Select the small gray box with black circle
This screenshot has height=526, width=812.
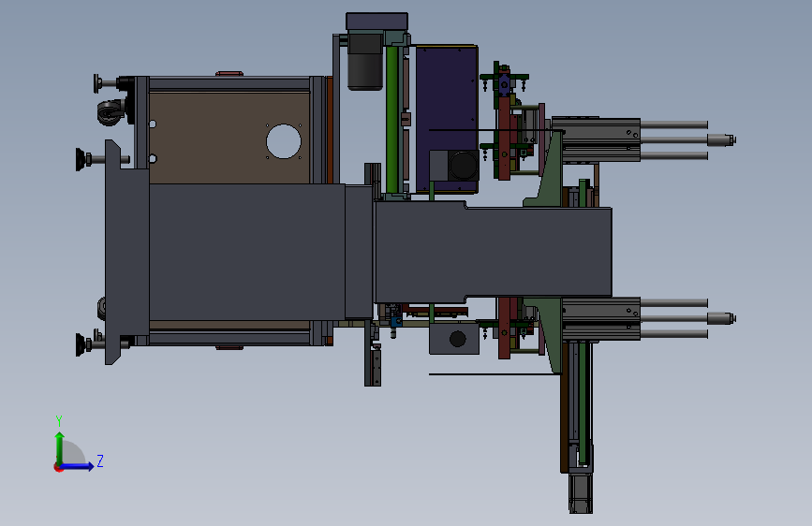pyautogui.click(x=454, y=338)
